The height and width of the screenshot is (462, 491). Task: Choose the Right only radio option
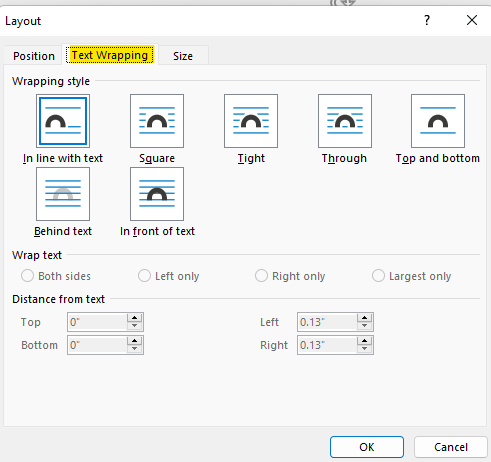[x=261, y=276]
